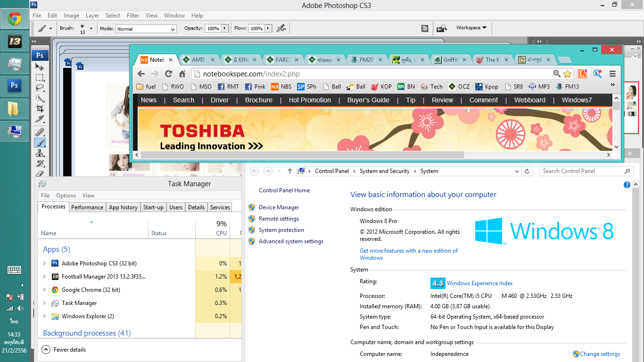Open a new Chrome tab
644x362 pixels.
(x=564, y=60)
